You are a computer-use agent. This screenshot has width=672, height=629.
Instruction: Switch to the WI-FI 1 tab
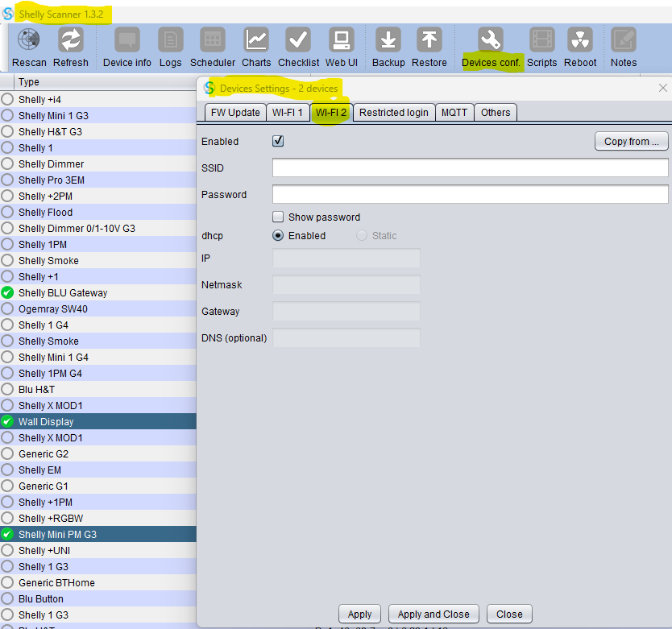point(288,113)
